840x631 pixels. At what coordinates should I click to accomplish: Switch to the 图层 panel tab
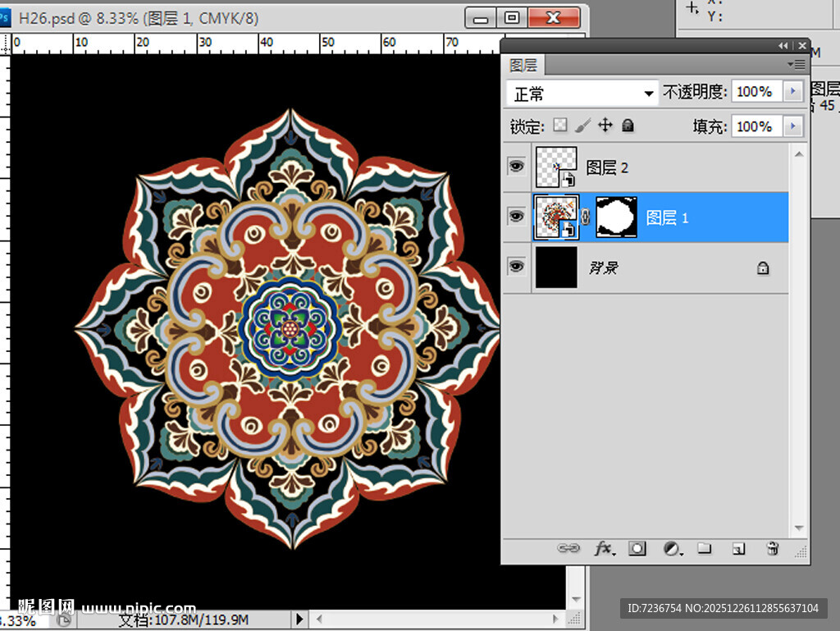click(x=523, y=66)
